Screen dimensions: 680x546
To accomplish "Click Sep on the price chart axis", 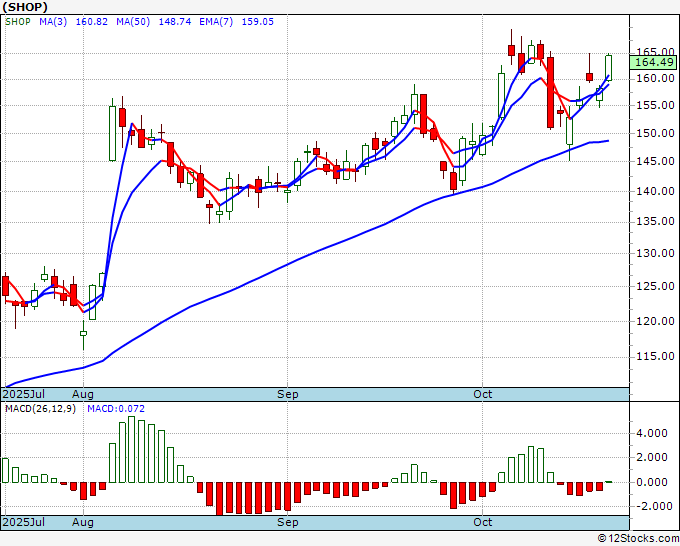I will pos(288,394).
